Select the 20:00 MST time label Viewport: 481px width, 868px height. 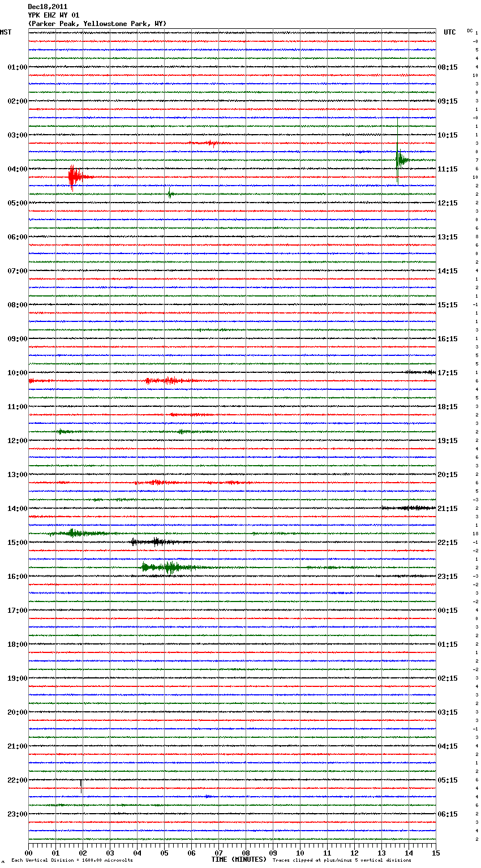[17, 712]
